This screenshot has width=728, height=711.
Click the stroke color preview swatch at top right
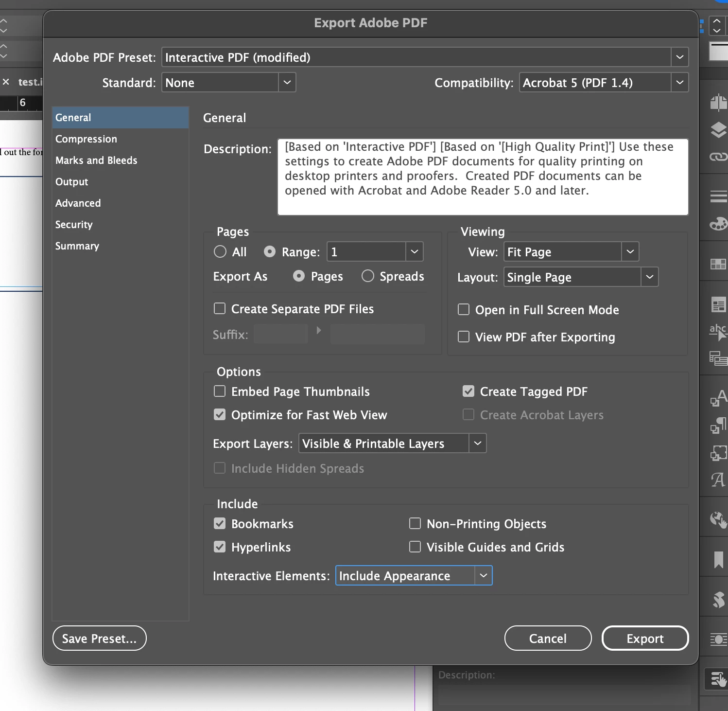pyautogui.click(x=718, y=51)
